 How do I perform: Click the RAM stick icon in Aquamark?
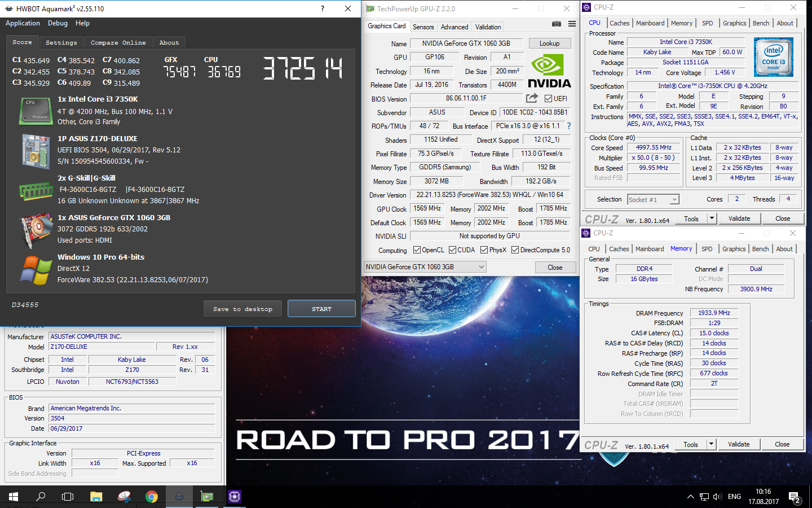pyautogui.click(x=36, y=191)
